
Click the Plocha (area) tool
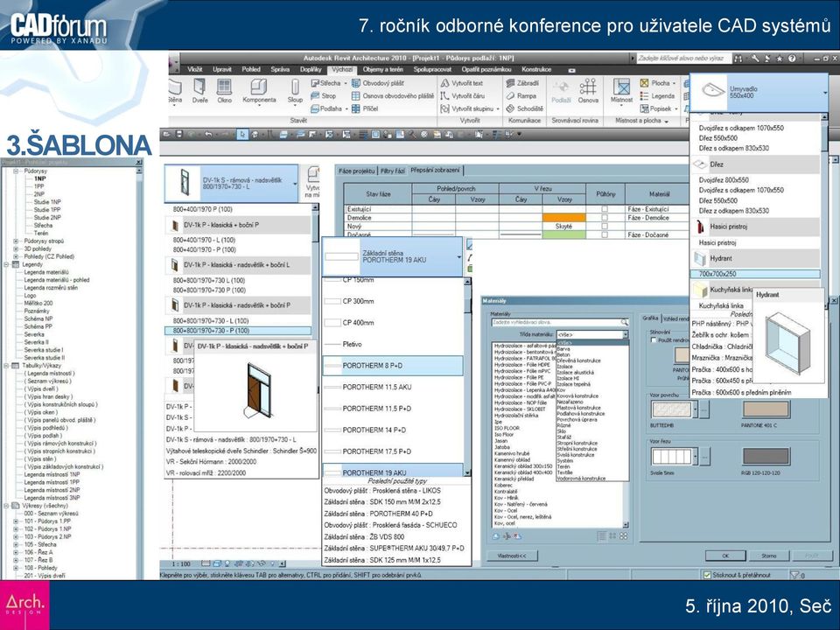pyautogui.click(x=658, y=83)
